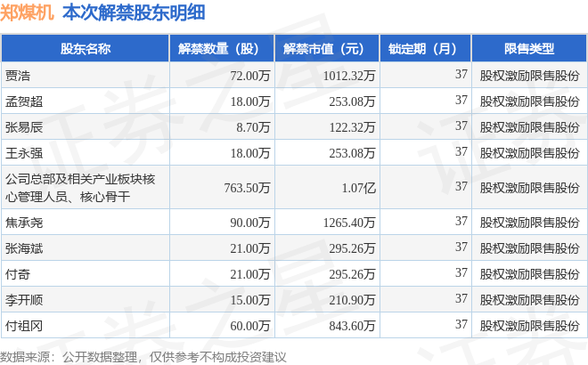588x365 pixels.
Task: Select the 843.60万 market value
Action: point(352,326)
